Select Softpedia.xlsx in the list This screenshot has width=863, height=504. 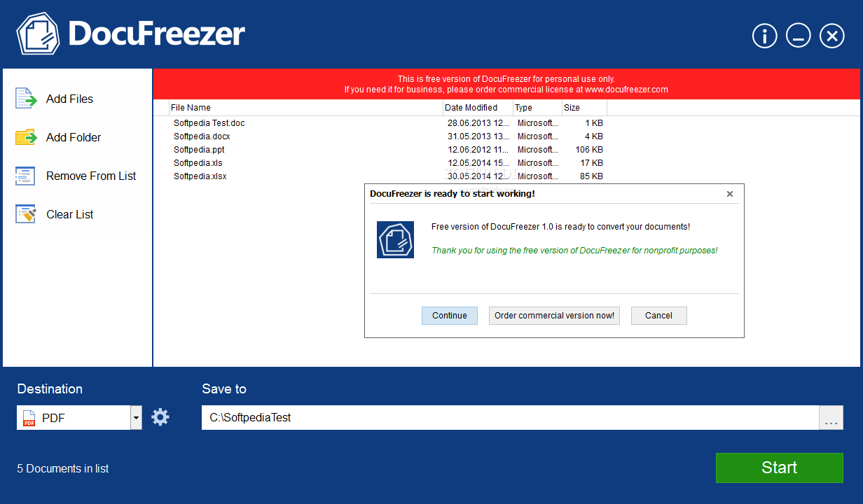click(x=200, y=176)
